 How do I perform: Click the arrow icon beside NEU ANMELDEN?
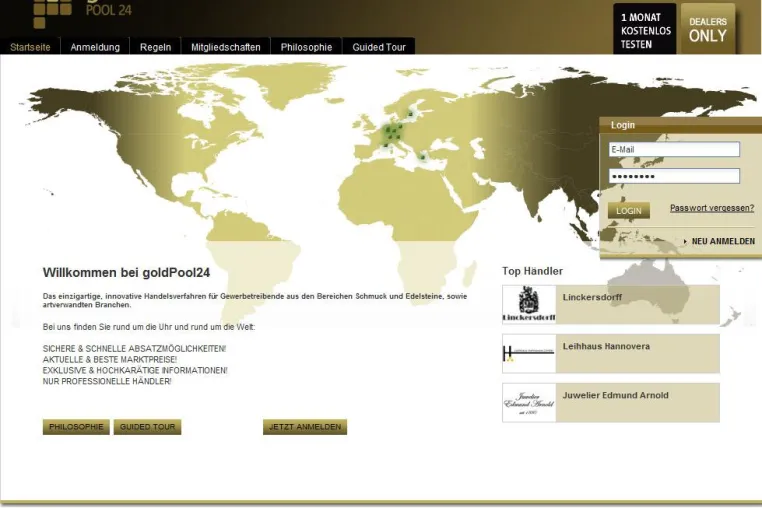[685, 241]
